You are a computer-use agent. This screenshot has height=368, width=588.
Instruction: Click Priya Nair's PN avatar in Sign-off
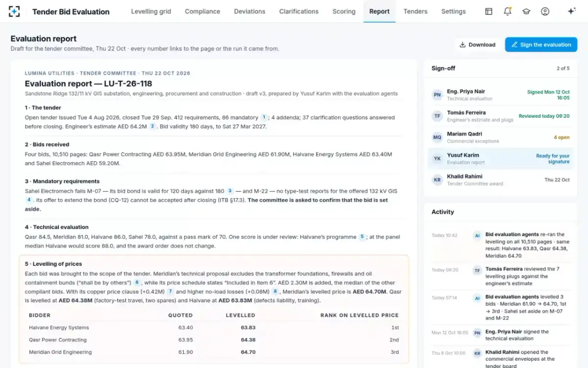pos(437,95)
